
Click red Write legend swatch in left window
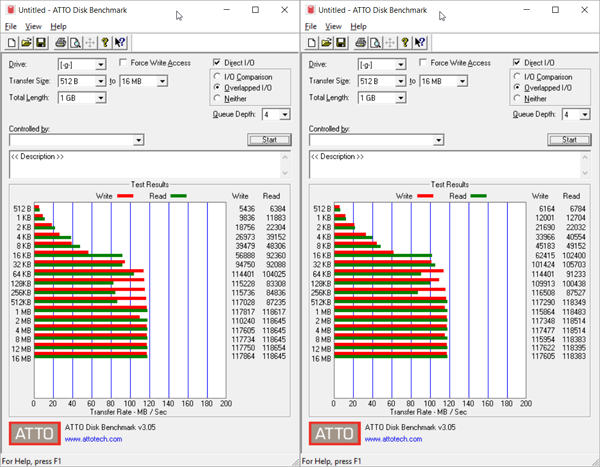click(125, 196)
